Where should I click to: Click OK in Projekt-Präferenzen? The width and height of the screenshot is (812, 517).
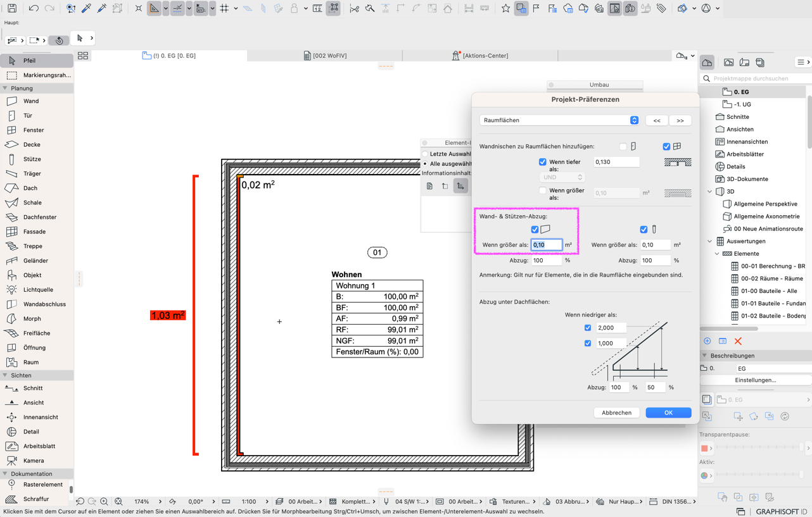[x=668, y=413]
